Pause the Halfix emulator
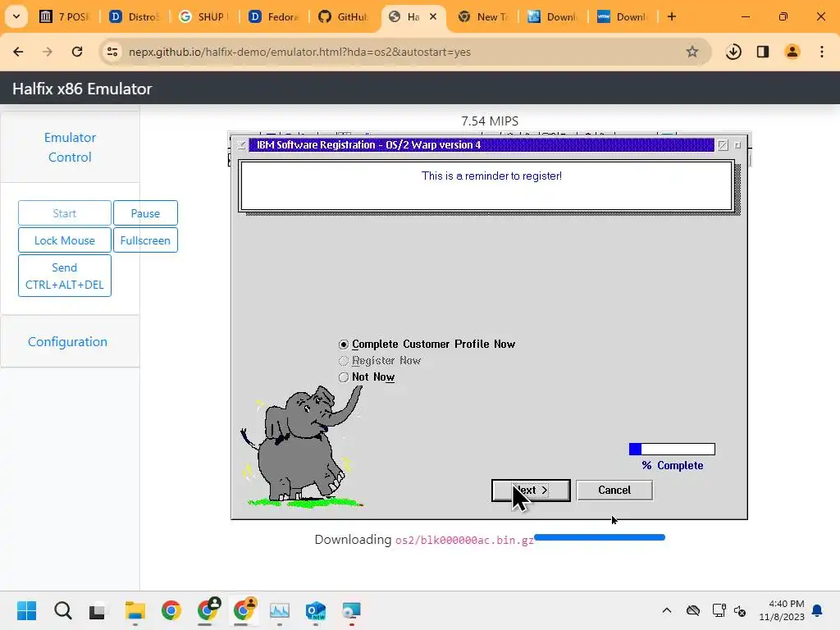The height and width of the screenshot is (630, 840). point(145,213)
